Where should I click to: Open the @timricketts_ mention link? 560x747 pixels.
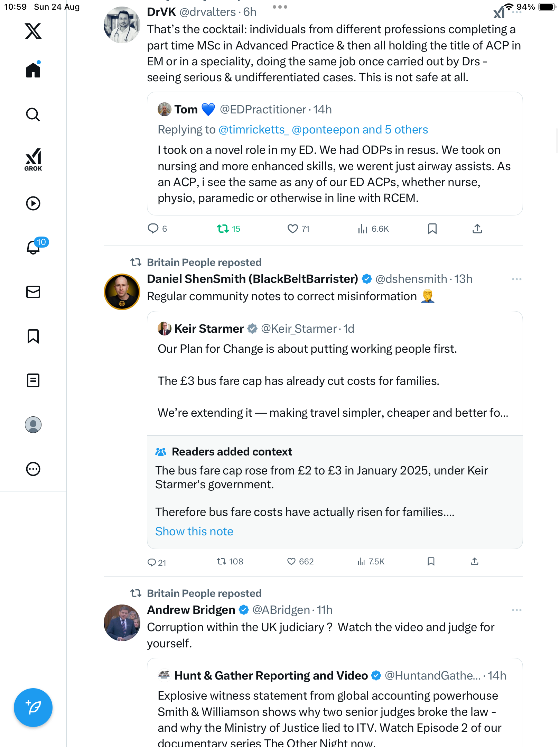(x=253, y=130)
